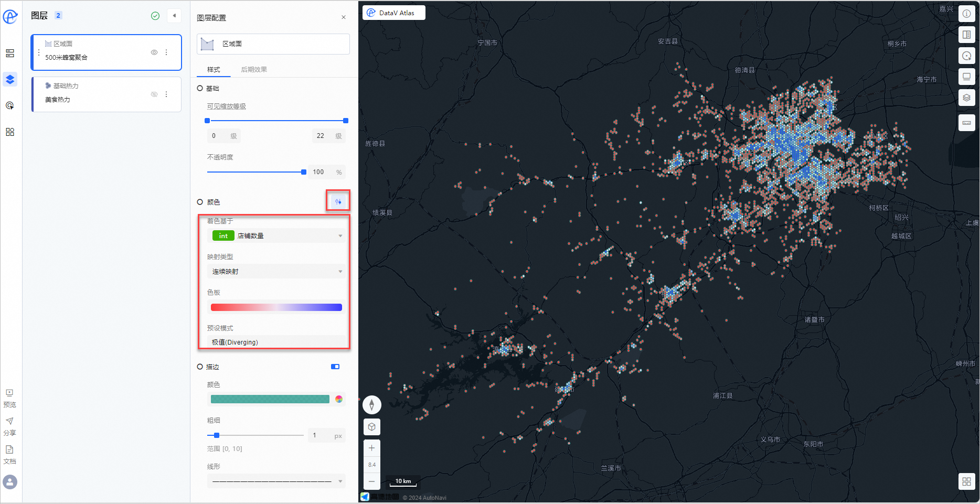The image size is (980, 504).
Task: Click the map info icon
Action: pos(966,14)
